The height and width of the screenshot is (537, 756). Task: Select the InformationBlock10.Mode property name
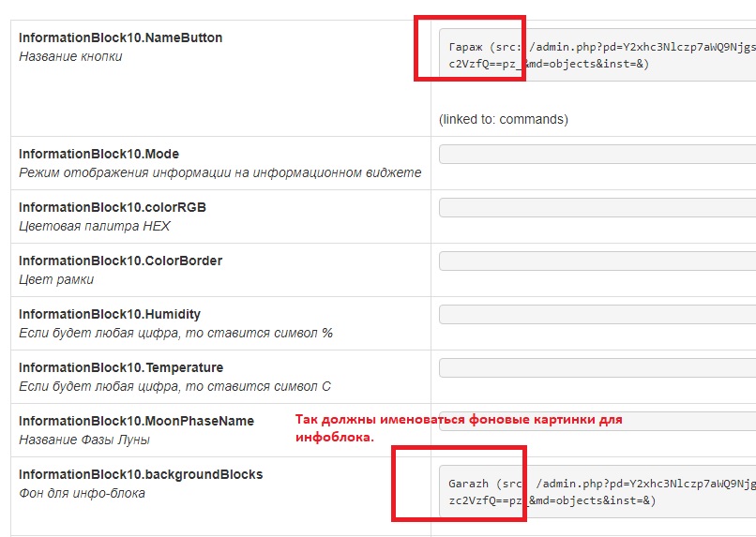click(x=98, y=154)
